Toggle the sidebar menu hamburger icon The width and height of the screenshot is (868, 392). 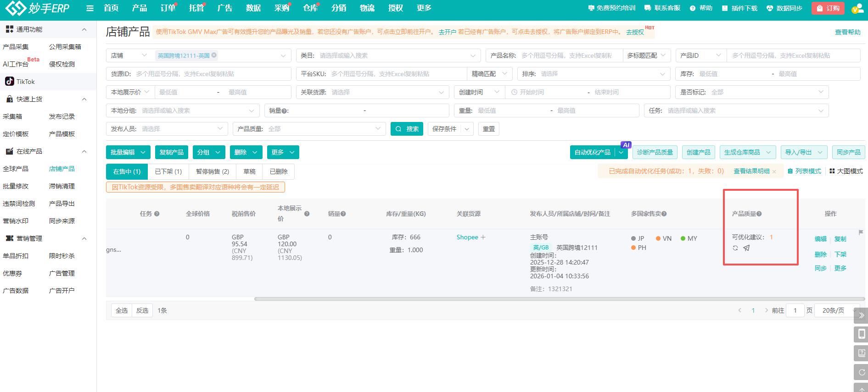coord(90,8)
